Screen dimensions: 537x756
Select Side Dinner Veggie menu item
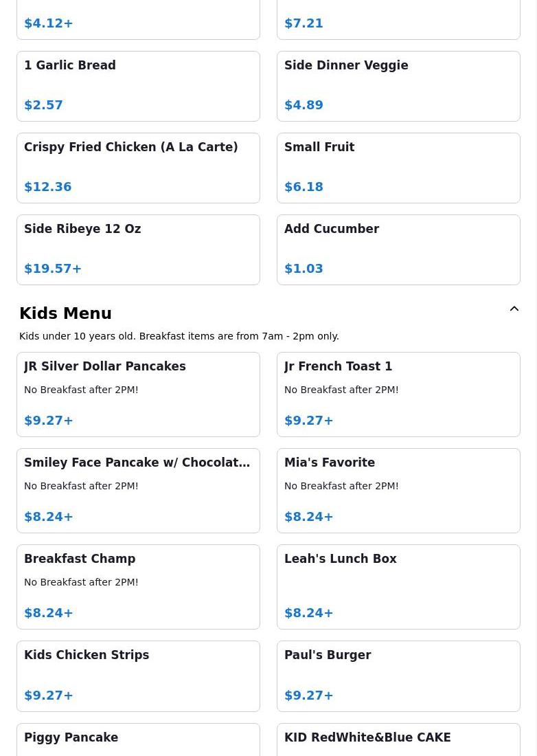coord(398,86)
